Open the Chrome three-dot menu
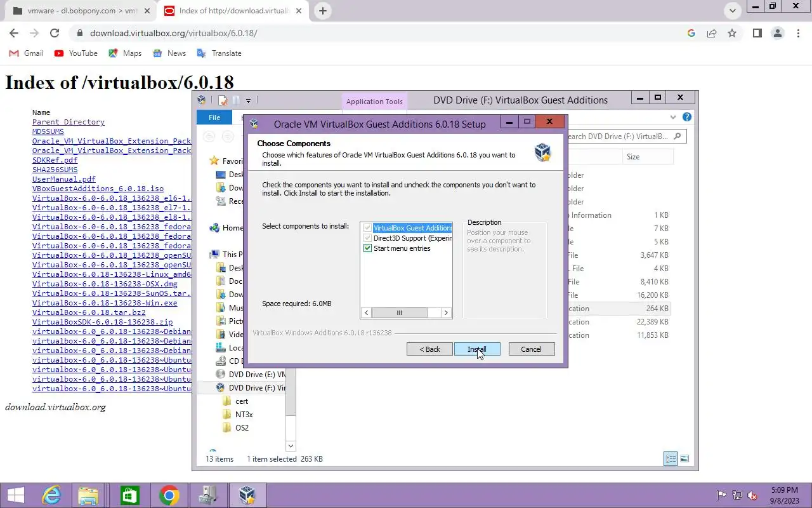 click(798, 33)
